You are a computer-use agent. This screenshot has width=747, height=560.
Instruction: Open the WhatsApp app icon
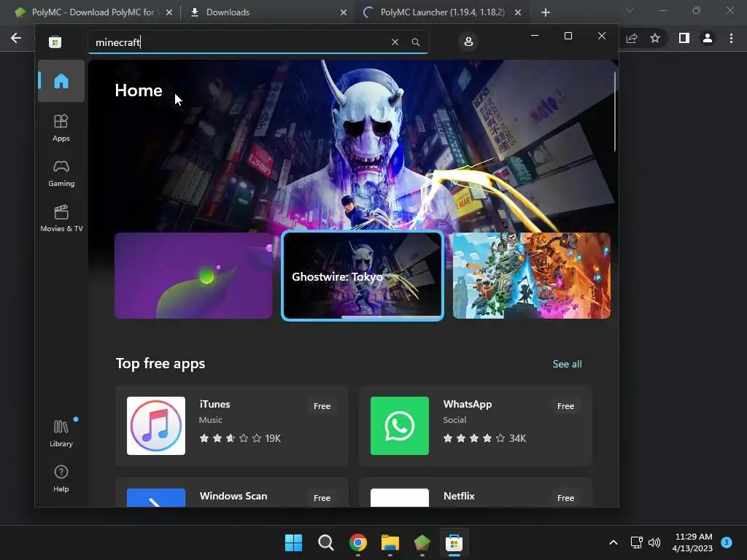pyautogui.click(x=400, y=426)
